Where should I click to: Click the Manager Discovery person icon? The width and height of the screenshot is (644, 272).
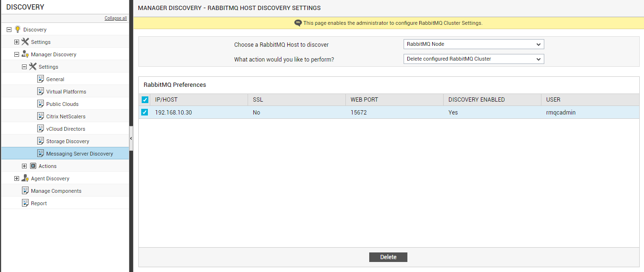[x=25, y=54]
